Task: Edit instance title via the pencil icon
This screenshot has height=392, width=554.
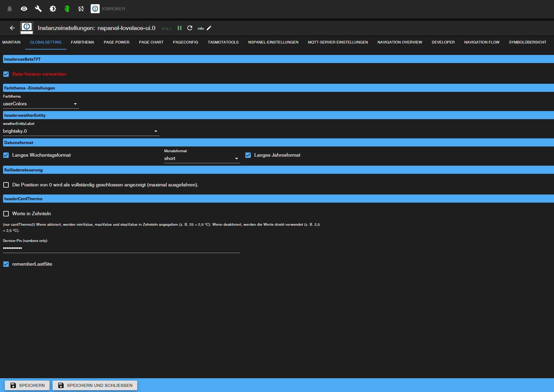Action: click(x=209, y=28)
